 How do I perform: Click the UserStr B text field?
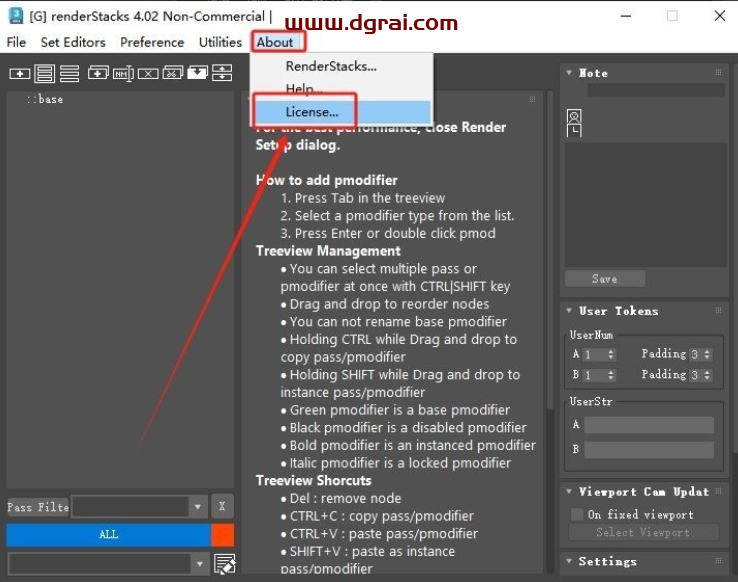pyautogui.click(x=649, y=449)
